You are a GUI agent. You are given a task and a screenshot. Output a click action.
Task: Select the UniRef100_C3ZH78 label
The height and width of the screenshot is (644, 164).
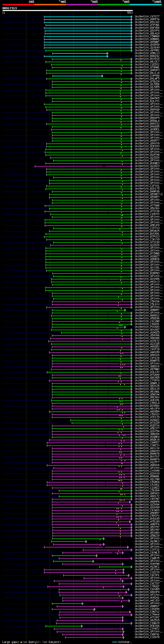click(x=147, y=637)
